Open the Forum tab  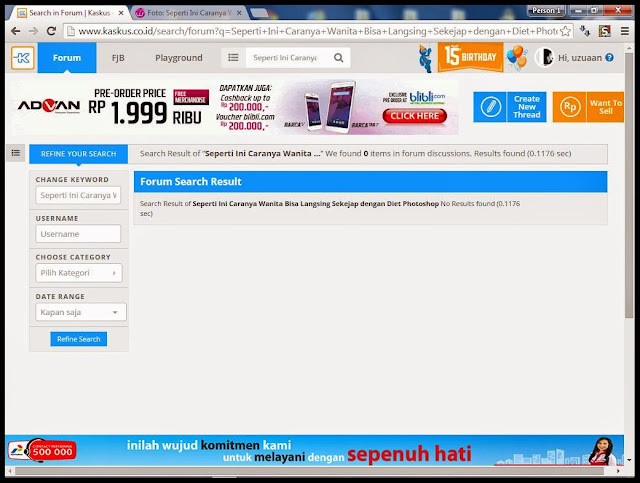[x=67, y=58]
